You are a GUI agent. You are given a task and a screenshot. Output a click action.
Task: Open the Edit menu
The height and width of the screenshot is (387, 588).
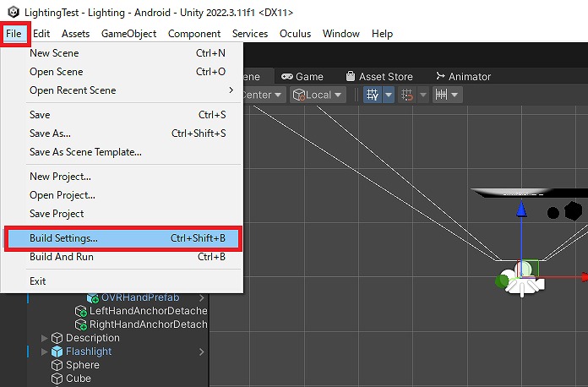pyautogui.click(x=41, y=34)
